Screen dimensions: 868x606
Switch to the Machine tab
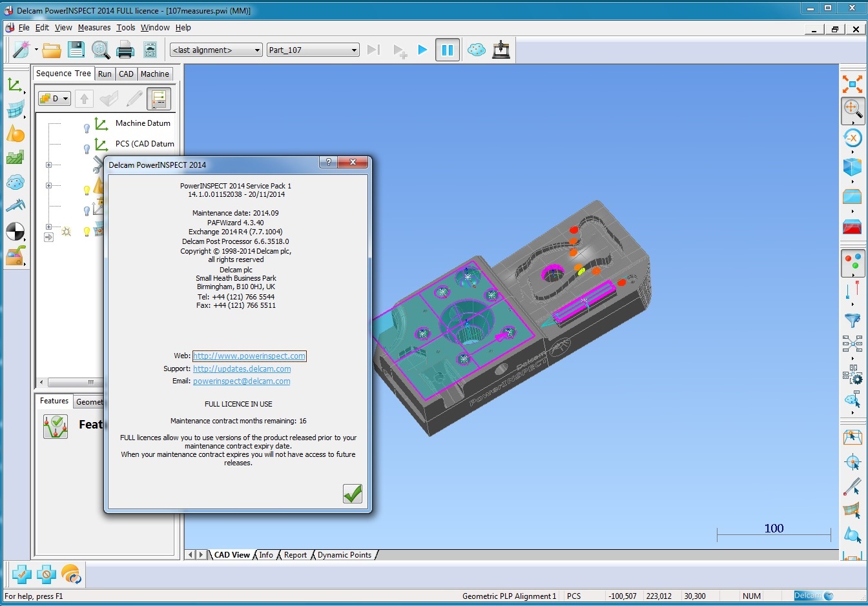(x=155, y=74)
